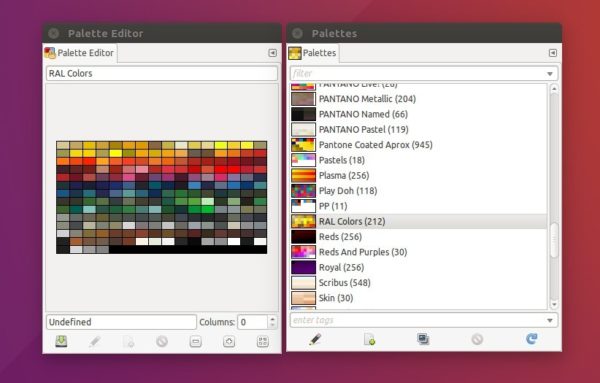This screenshot has width=600, height=383.
Task: Click the refresh palettes icon
Action: 532,339
